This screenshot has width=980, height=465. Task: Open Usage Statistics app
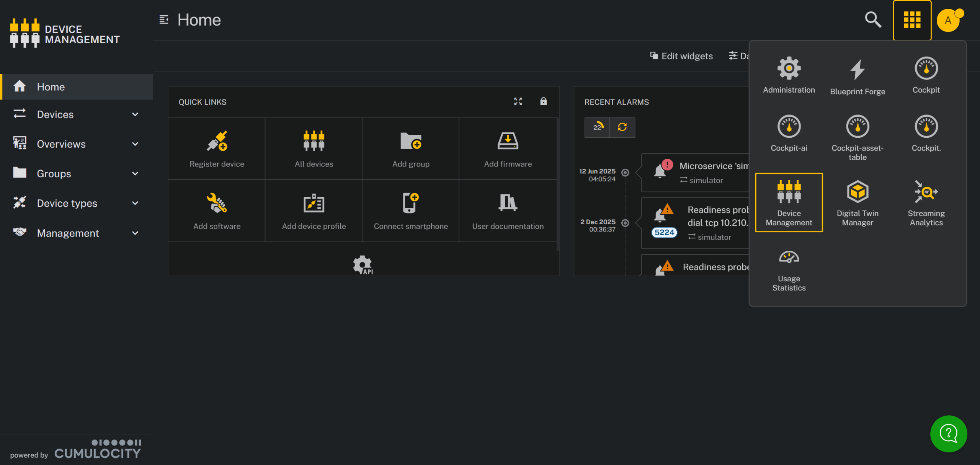(789, 270)
